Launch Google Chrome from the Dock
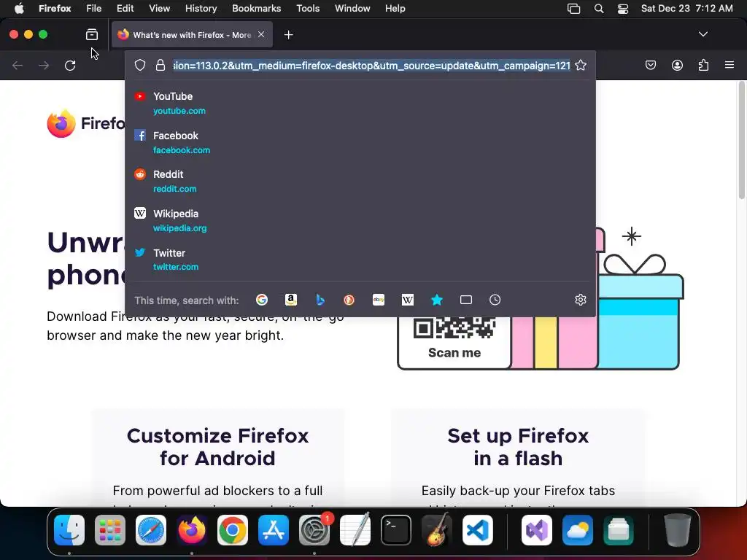747x560 pixels. click(x=233, y=530)
